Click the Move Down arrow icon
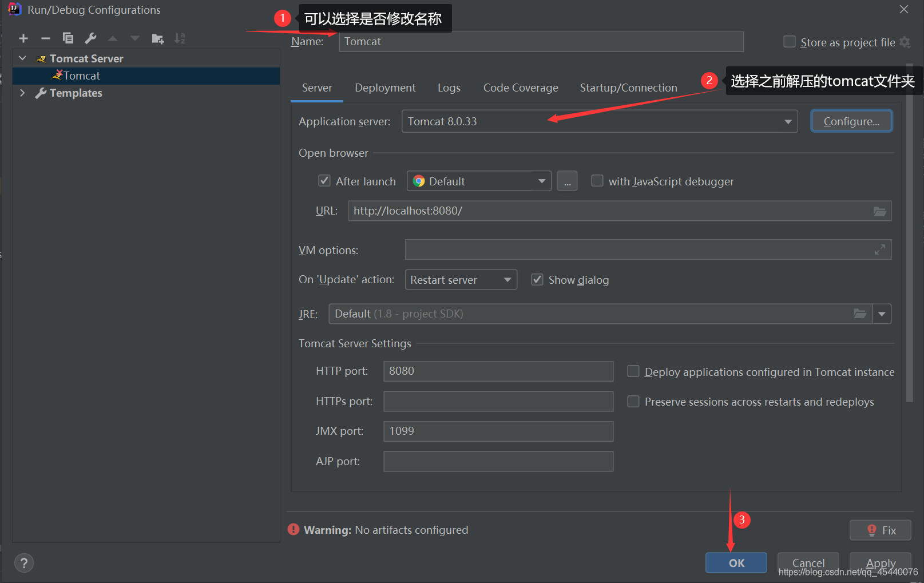Viewport: 924px width, 583px height. 135,38
